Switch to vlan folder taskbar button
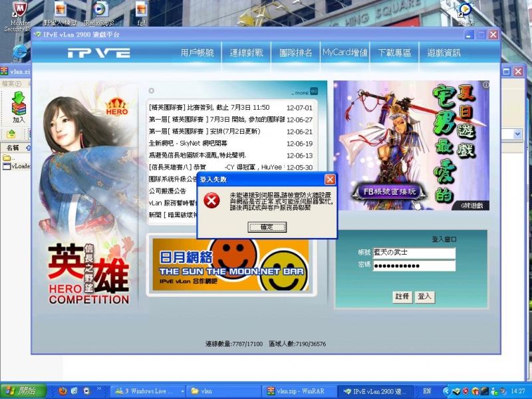The height and width of the screenshot is (399, 532). (x=224, y=391)
